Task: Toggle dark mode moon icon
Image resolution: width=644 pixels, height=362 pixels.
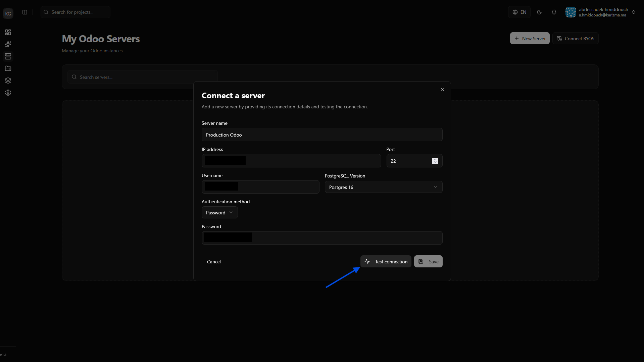Action: [x=539, y=12]
